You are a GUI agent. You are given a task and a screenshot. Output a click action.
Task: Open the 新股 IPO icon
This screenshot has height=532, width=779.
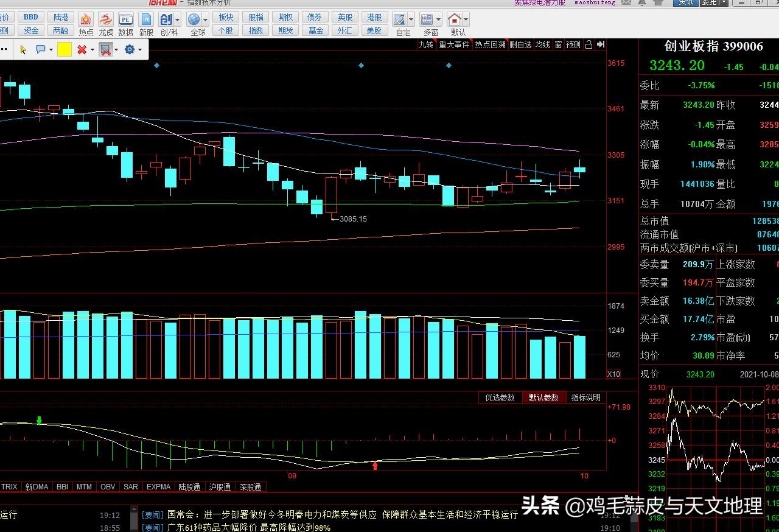(x=146, y=20)
